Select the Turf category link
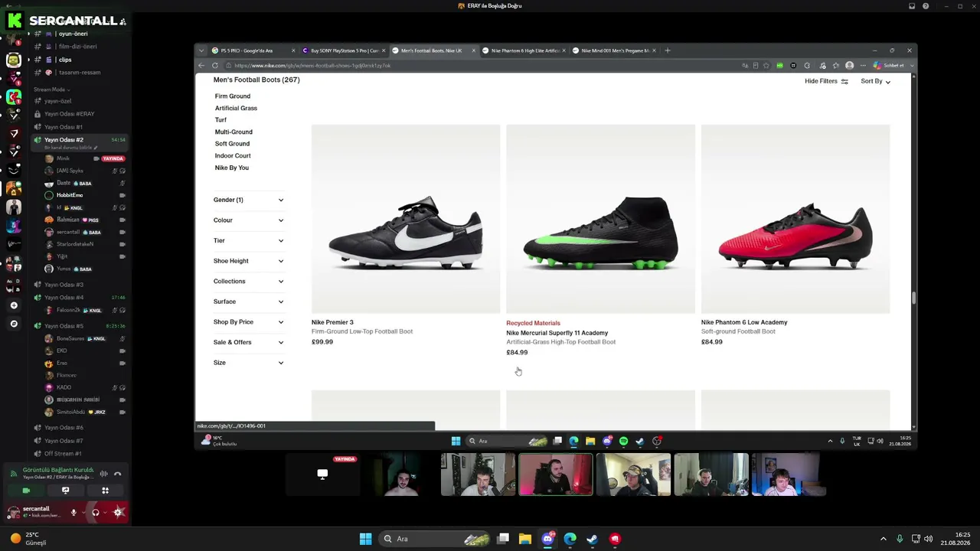Screen dimensions: 980x551 (220, 120)
